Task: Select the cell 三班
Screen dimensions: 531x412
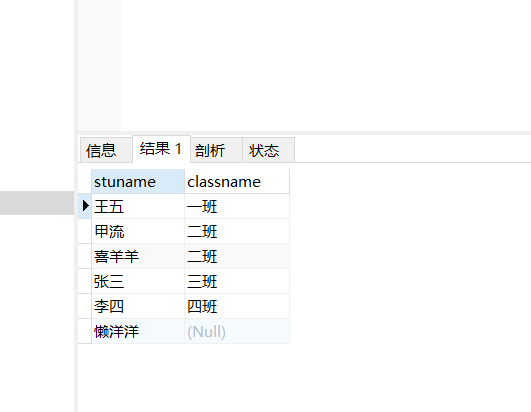Action: pyautogui.click(x=237, y=281)
